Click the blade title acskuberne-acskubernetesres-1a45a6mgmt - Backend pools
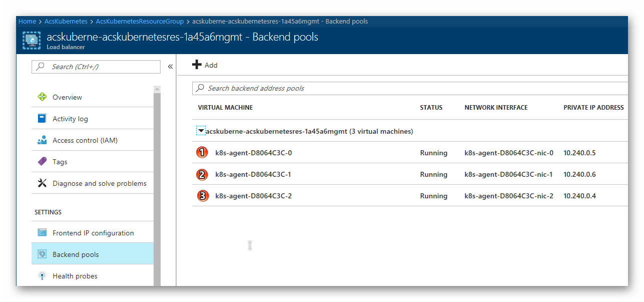The height and width of the screenshot is (302, 644). pyautogui.click(x=182, y=37)
